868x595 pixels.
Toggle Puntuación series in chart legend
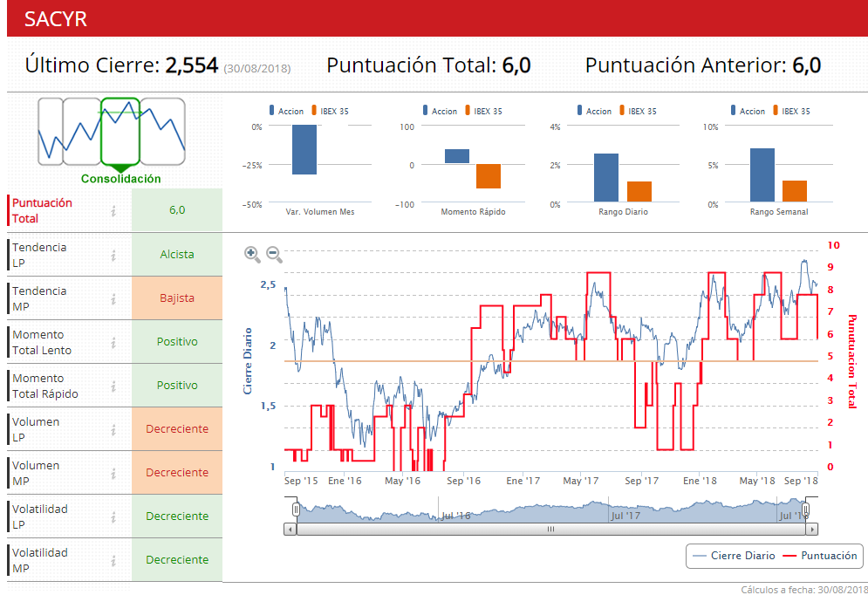(820, 556)
